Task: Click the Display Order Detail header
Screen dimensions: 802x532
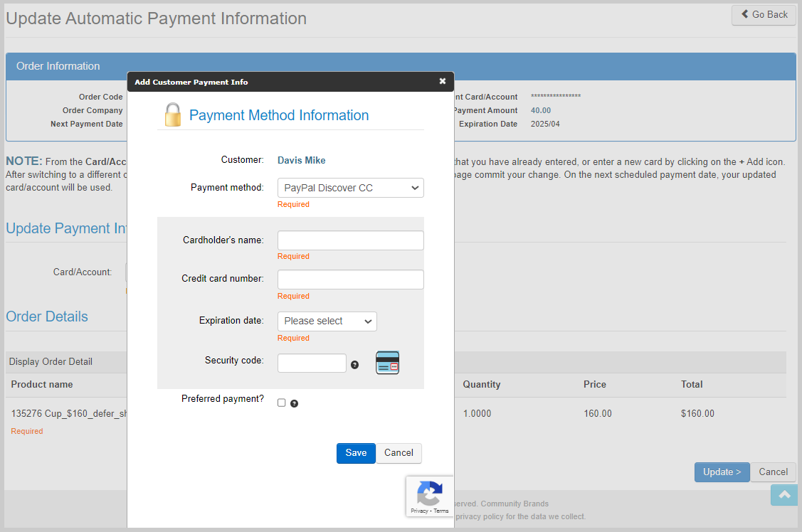Action: pyautogui.click(x=51, y=362)
